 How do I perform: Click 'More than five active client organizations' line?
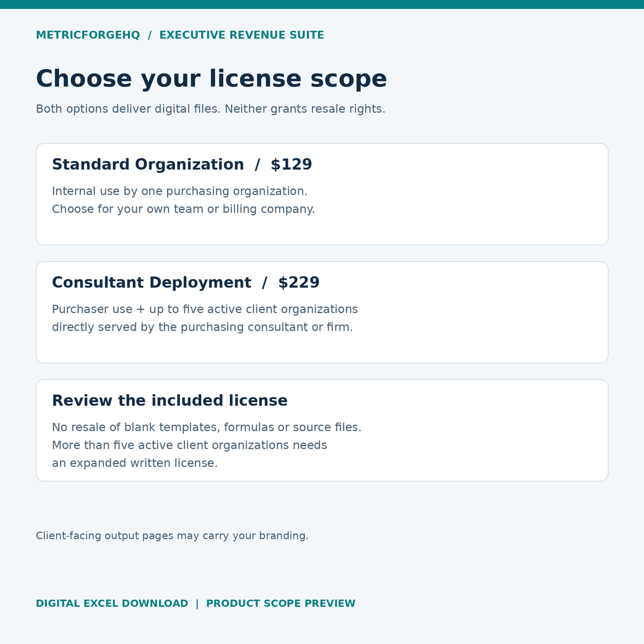coord(189,445)
